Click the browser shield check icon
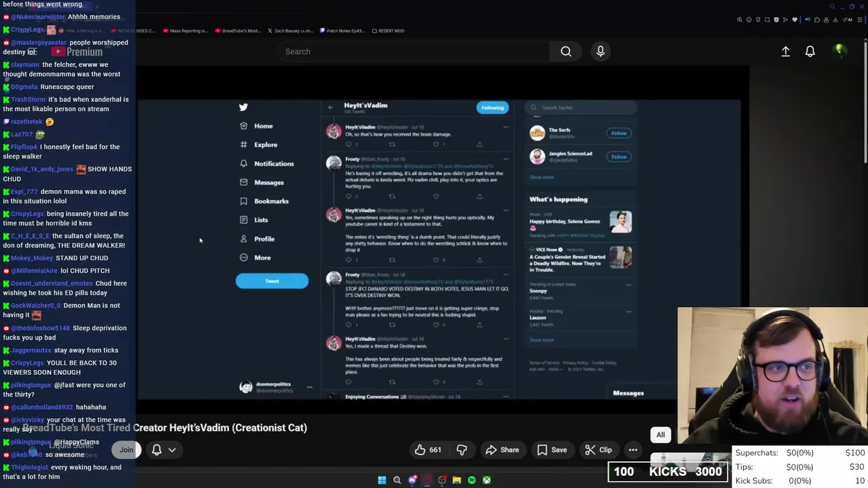Image resolution: width=868 pixels, height=488 pixels. click(x=776, y=20)
